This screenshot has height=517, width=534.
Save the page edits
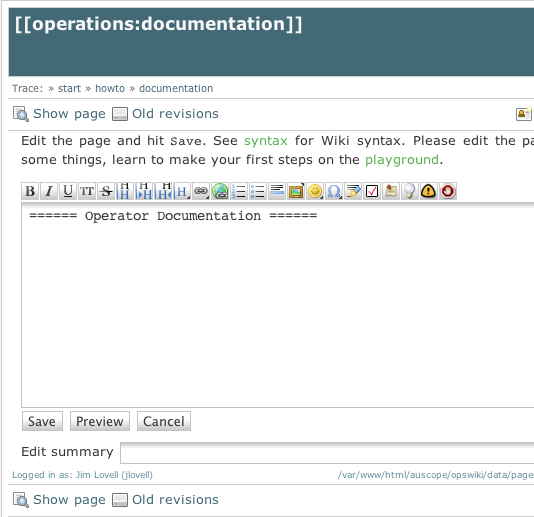click(x=42, y=421)
